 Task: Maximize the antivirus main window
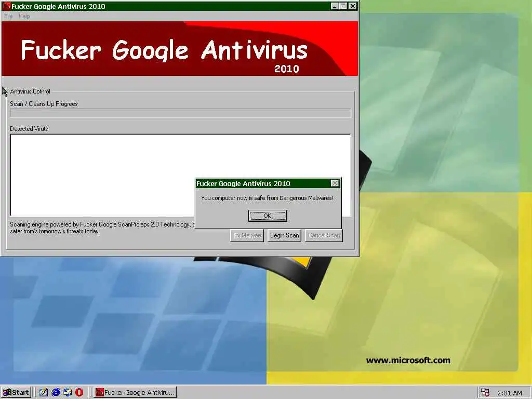tap(343, 6)
